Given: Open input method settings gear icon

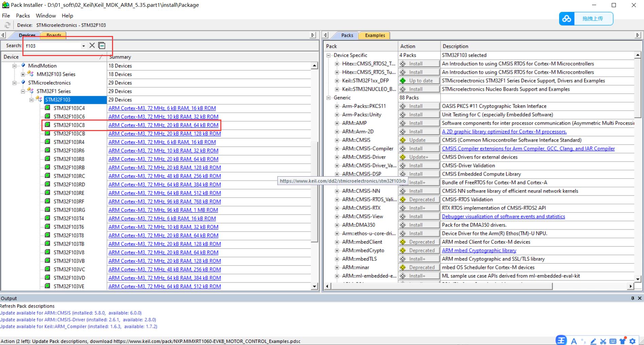Looking at the screenshot, I should (632, 341).
